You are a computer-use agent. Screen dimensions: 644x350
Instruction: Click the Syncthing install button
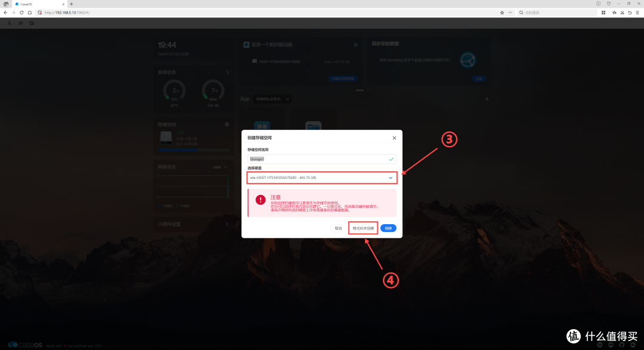[479, 79]
